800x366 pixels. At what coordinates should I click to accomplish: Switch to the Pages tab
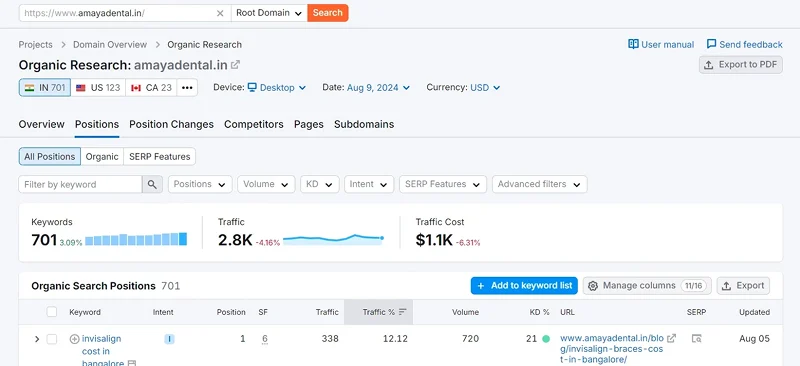coord(309,124)
